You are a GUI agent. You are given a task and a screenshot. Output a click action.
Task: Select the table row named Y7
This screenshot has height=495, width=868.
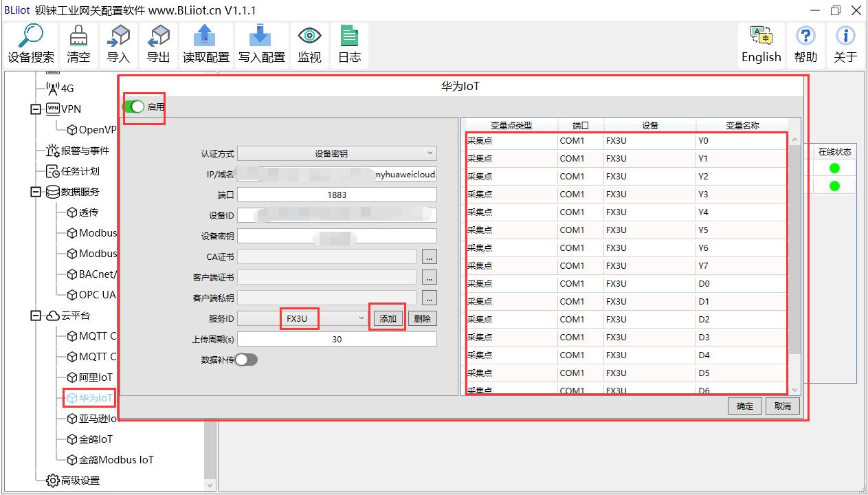click(x=626, y=265)
